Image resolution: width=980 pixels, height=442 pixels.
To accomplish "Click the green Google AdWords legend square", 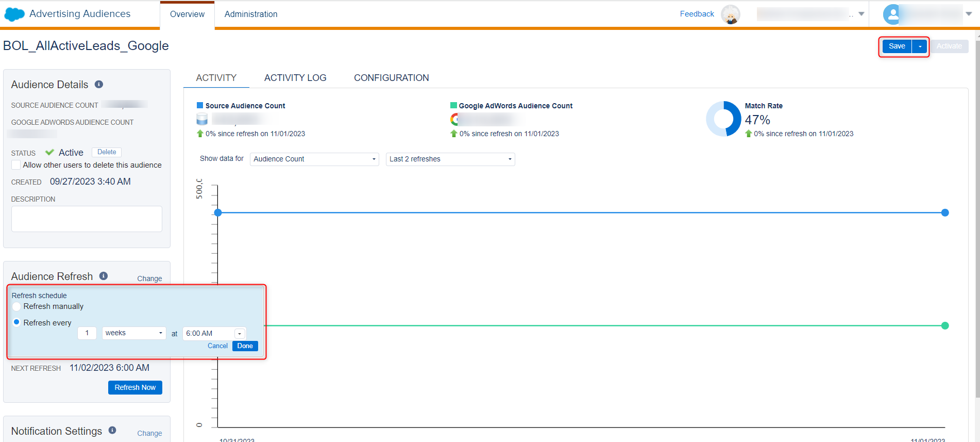I will [453, 105].
